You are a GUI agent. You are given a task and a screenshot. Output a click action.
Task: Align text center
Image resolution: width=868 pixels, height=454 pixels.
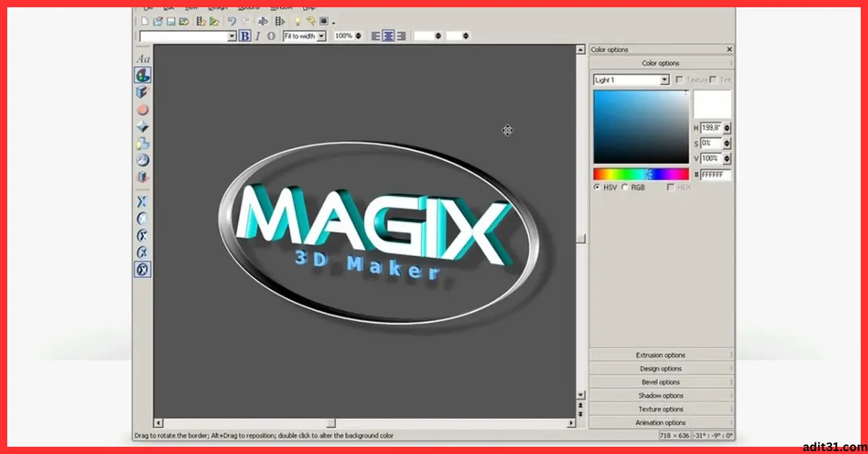(388, 35)
